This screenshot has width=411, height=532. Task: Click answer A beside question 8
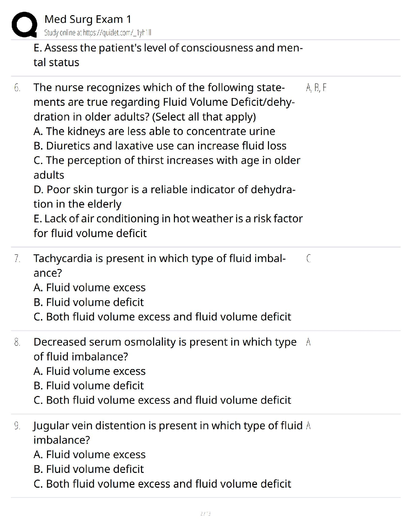pyautogui.click(x=309, y=342)
